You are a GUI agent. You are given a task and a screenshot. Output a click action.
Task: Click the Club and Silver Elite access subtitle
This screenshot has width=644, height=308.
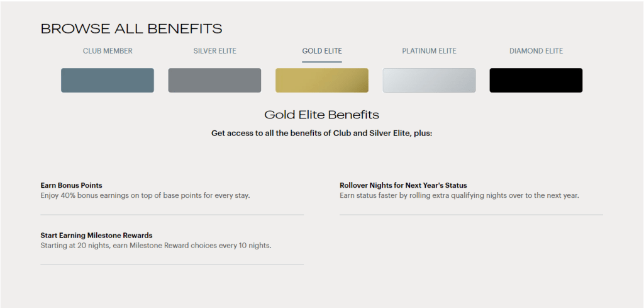[321, 134]
